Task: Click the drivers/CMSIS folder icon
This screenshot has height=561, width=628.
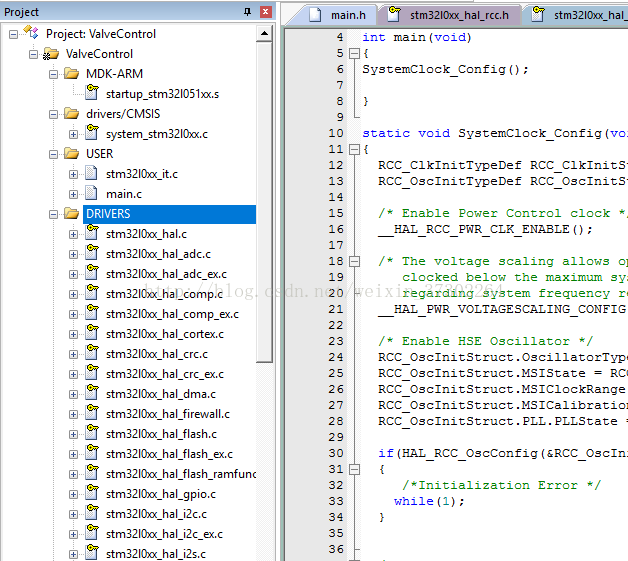Action: [x=71, y=114]
